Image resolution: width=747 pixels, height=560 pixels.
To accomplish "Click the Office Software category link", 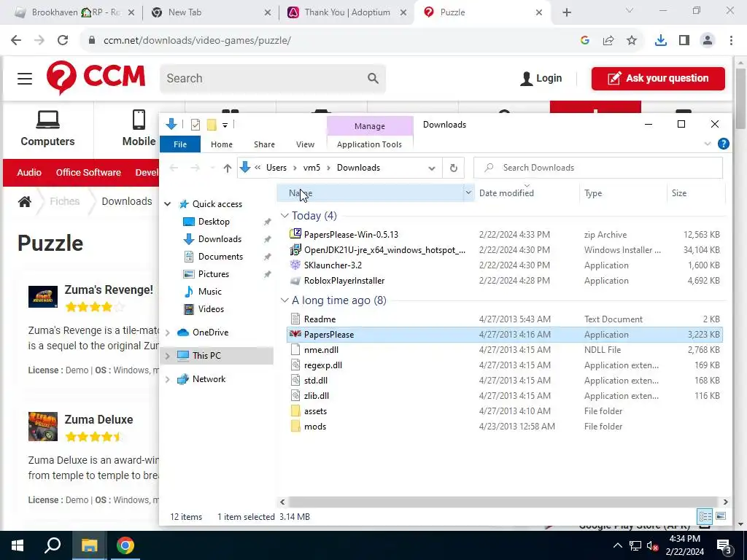I will pos(88,172).
